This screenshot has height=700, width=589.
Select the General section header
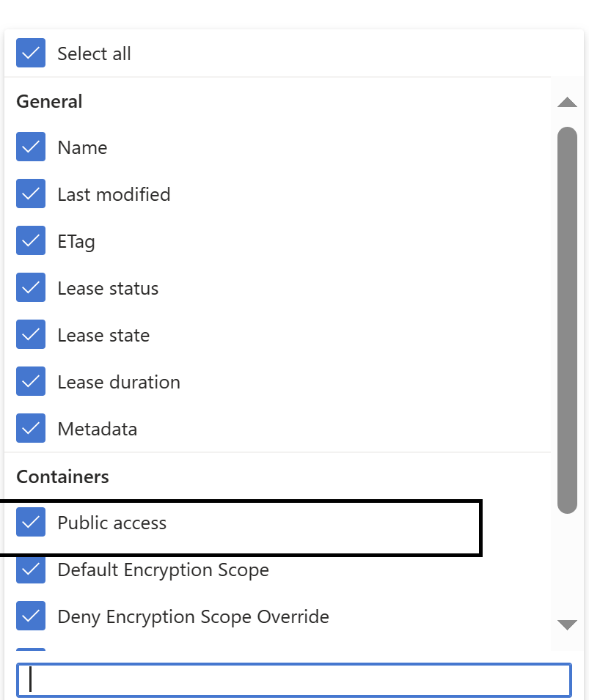point(48,101)
